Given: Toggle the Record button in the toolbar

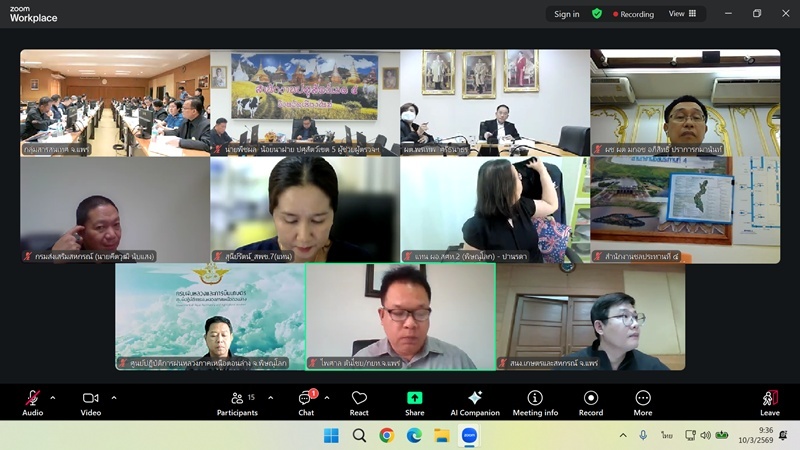Looking at the screenshot, I should tap(591, 402).
